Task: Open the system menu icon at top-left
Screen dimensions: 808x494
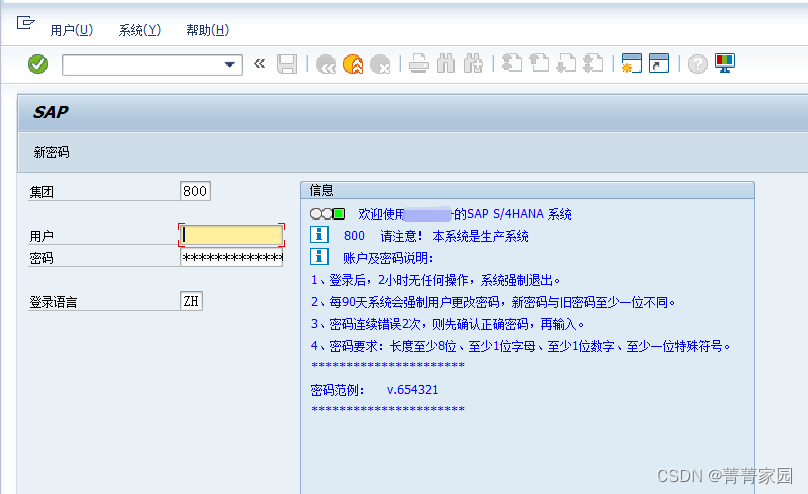Action: point(25,23)
